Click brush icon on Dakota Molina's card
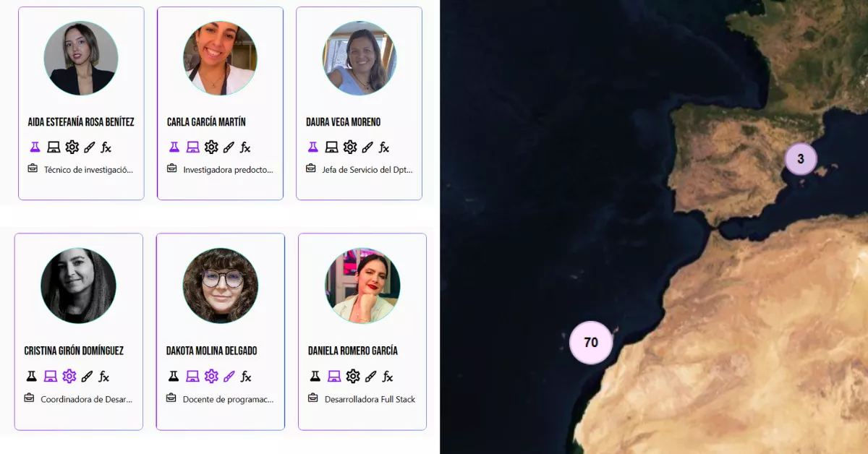Viewport: 868px width, 454px height. click(x=229, y=376)
